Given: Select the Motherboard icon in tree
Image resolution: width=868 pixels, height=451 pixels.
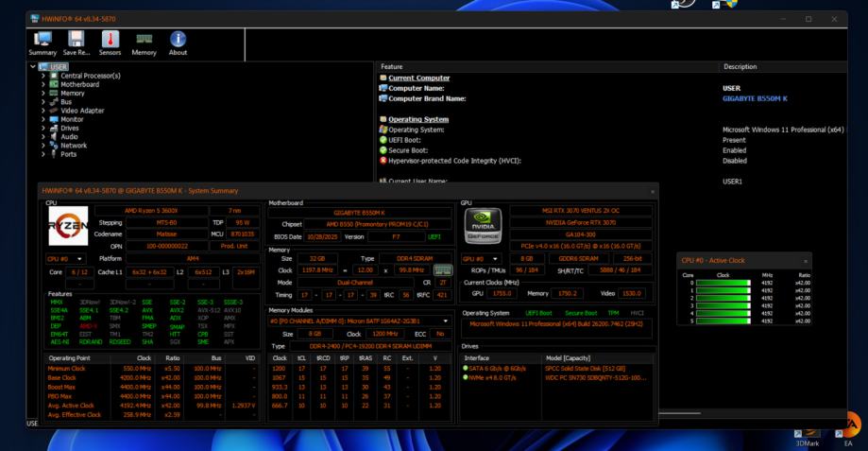Looking at the screenshot, I should (54, 84).
